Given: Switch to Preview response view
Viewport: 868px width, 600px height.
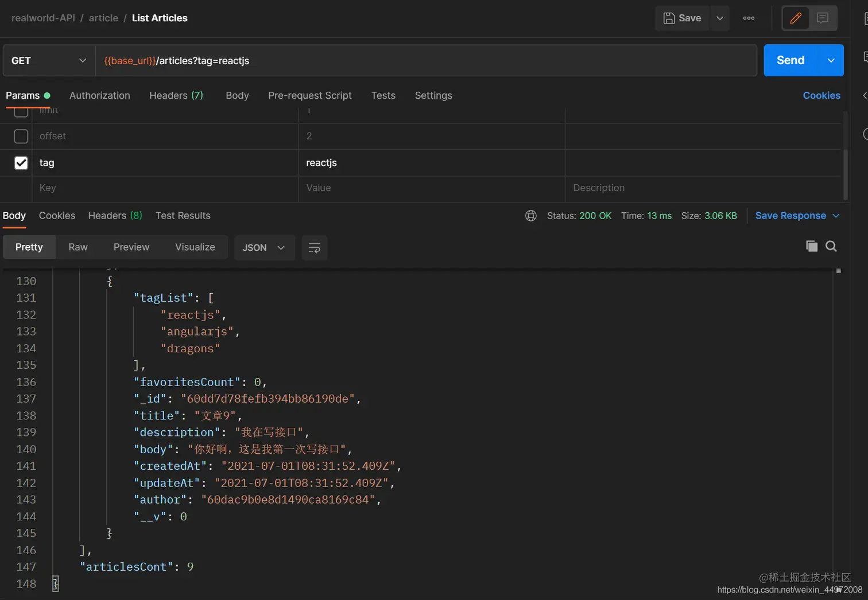Looking at the screenshot, I should click(131, 247).
